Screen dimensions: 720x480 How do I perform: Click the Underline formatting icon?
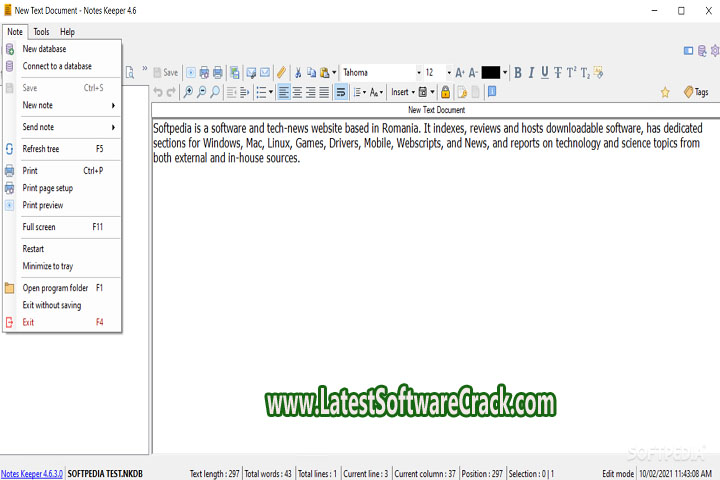[x=545, y=72]
